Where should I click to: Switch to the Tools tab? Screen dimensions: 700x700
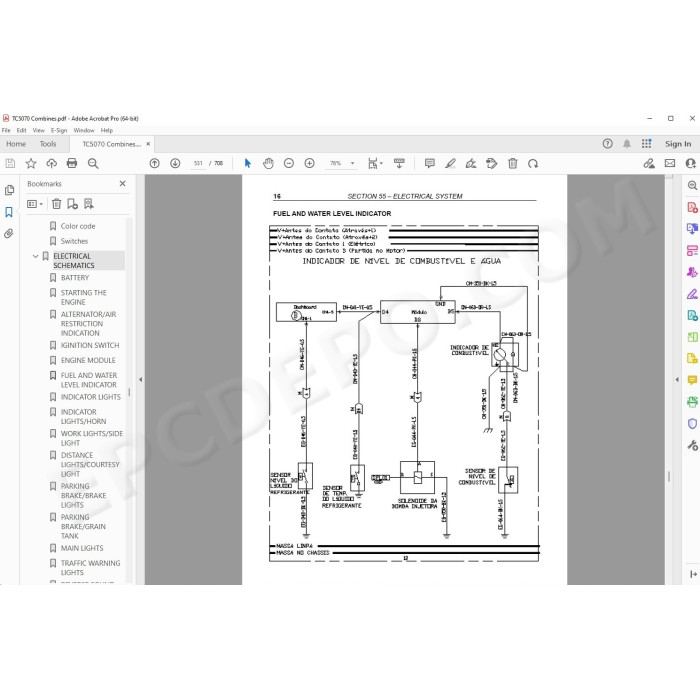[48, 144]
